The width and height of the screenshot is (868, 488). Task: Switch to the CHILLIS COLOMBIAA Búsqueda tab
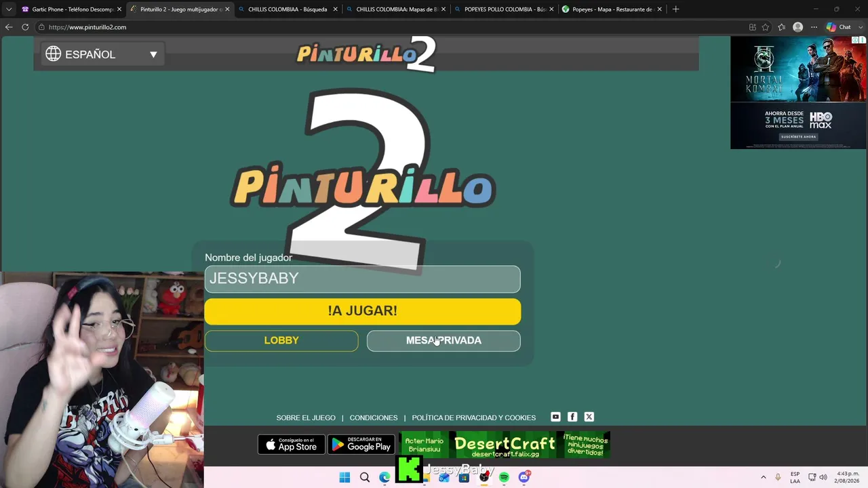288,9
